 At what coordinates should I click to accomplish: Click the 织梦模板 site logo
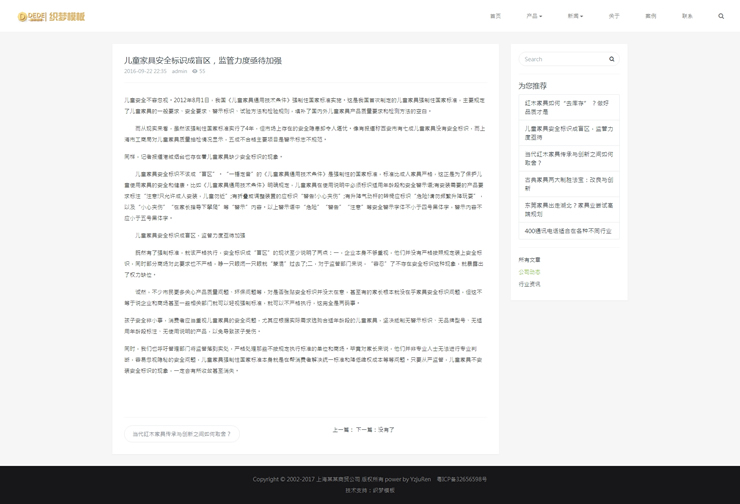pos(51,16)
